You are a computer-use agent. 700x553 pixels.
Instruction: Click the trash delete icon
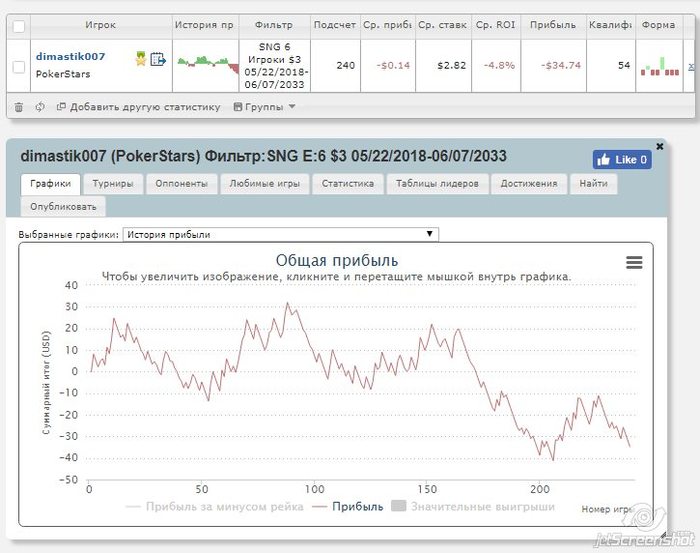click(x=19, y=107)
